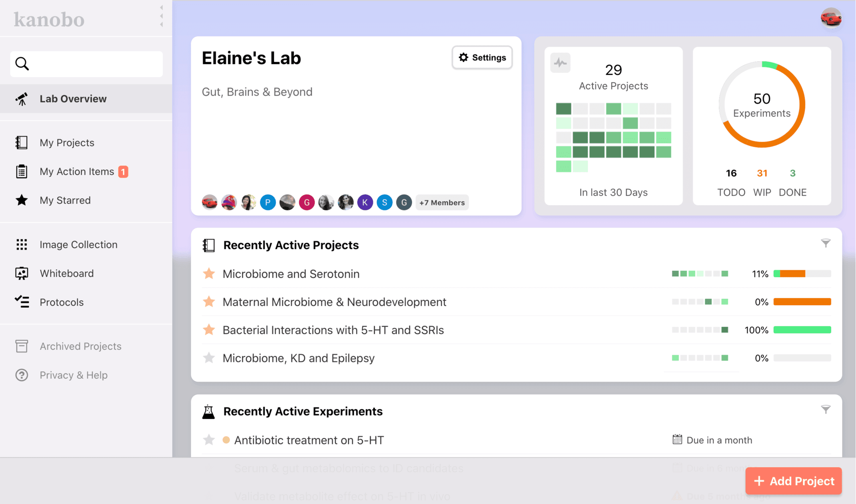This screenshot has width=856, height=504.
Task: Star the Antibiotic treatment on 5-HT experiment
Action: click(x=209, y=440)
